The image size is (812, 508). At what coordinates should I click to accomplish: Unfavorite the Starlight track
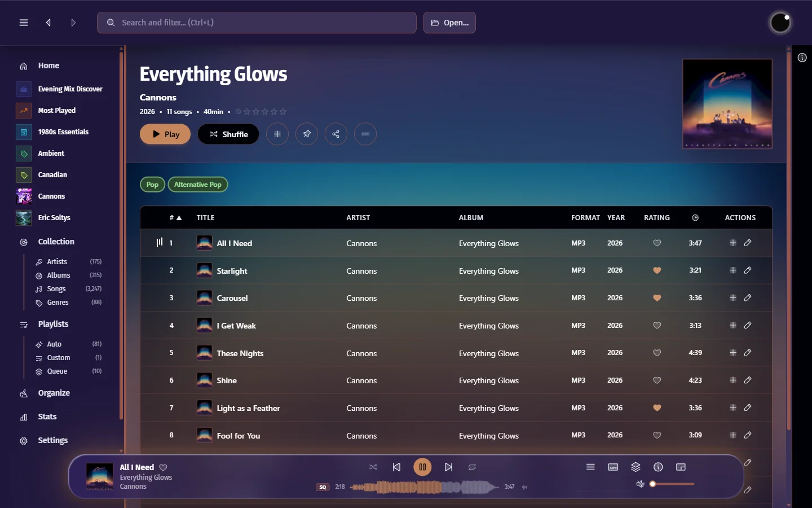click(x=657, y=270)
